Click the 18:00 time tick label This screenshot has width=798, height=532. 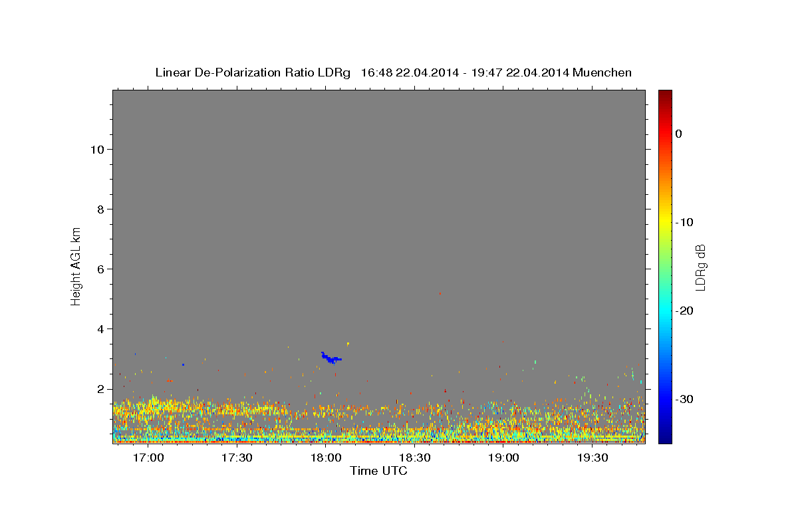pyautogui.click(x=326, y=458)
